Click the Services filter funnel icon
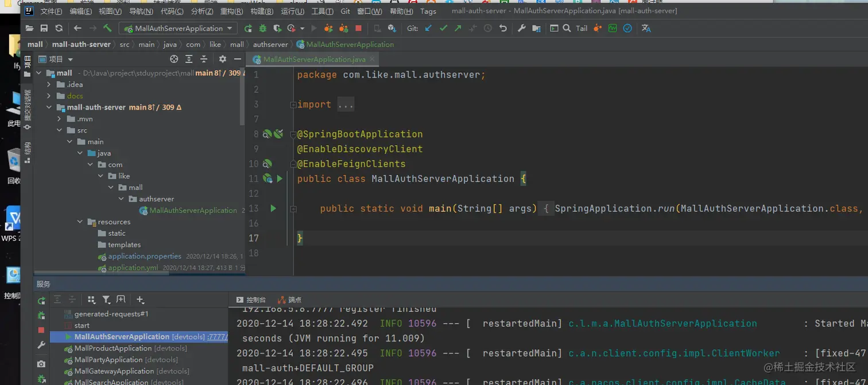 (x=106, y=300)
